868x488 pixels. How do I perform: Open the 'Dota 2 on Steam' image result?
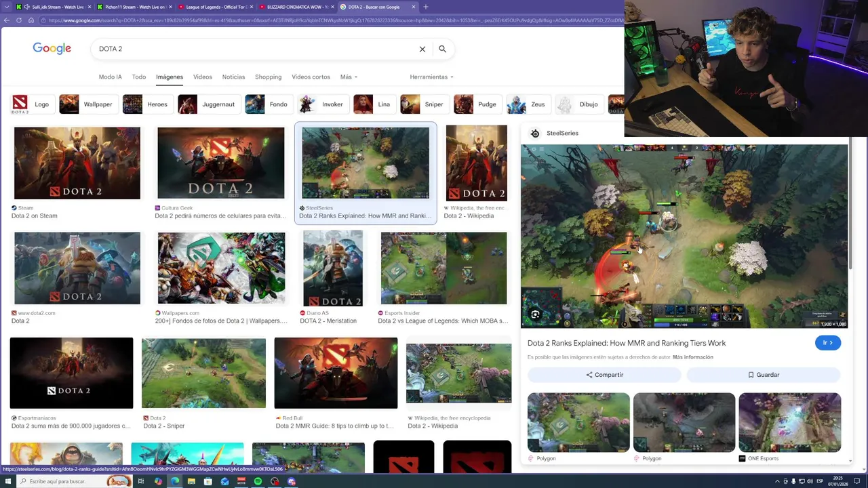(x=77, y=163)
